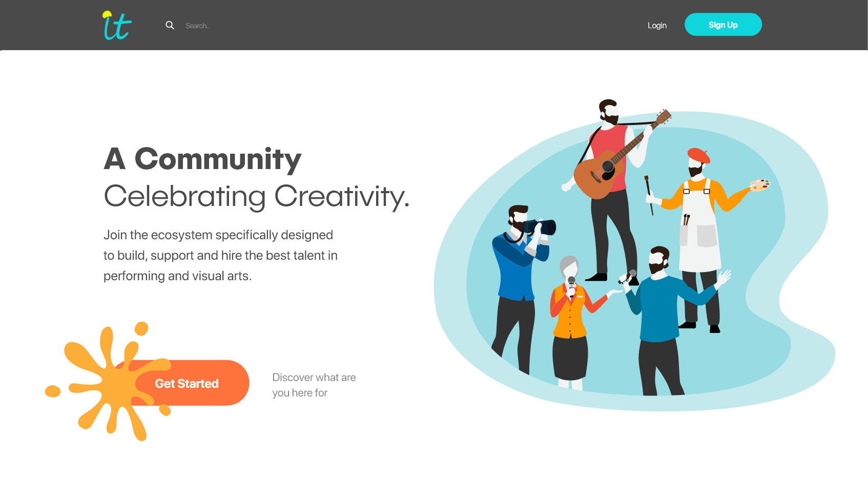Screen dimensions: 868x502
Task: Click the 'A Community' headline
Action: tap(202, 159)
